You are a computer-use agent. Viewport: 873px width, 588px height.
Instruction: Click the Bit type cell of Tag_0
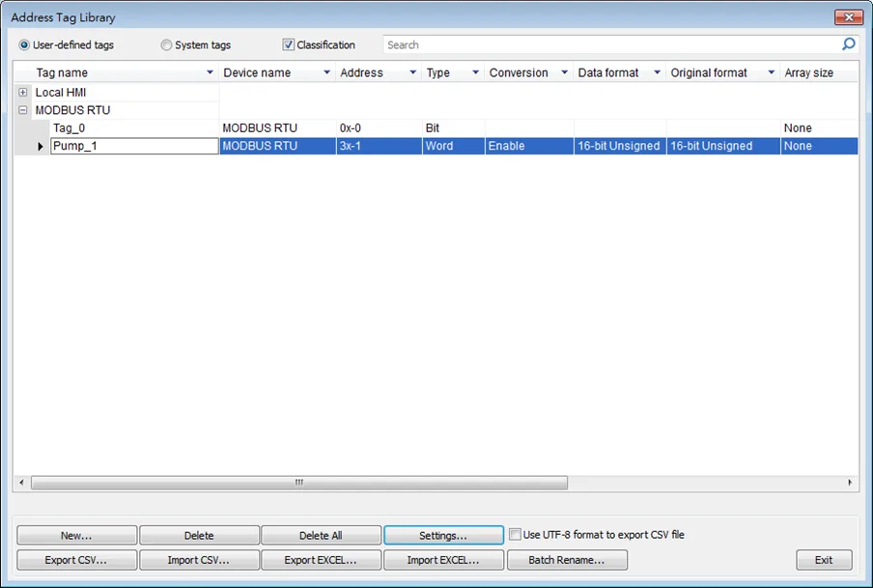[453, 128]
